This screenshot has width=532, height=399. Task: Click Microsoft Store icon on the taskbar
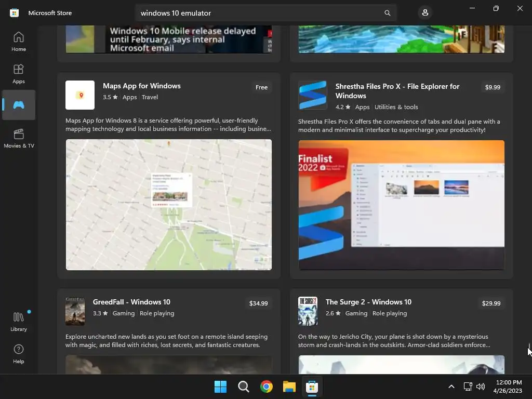tap(312, 387)
